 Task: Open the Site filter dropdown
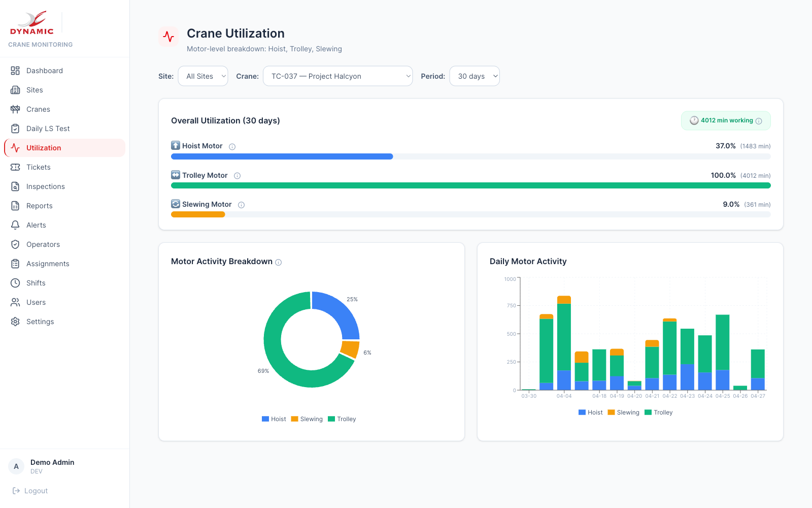pos(202,76)
